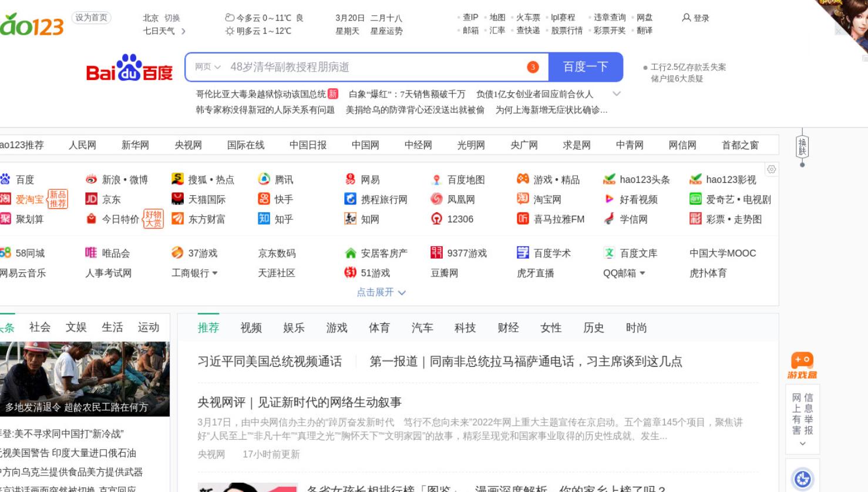The image size is (868, 492).
Task: Click the games controller icon
Action: (523, 179)
